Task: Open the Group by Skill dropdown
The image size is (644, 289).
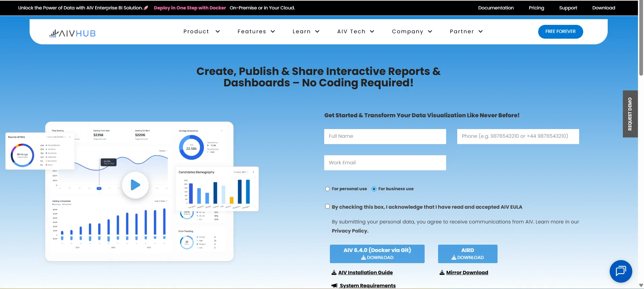Action: [241, 172]
